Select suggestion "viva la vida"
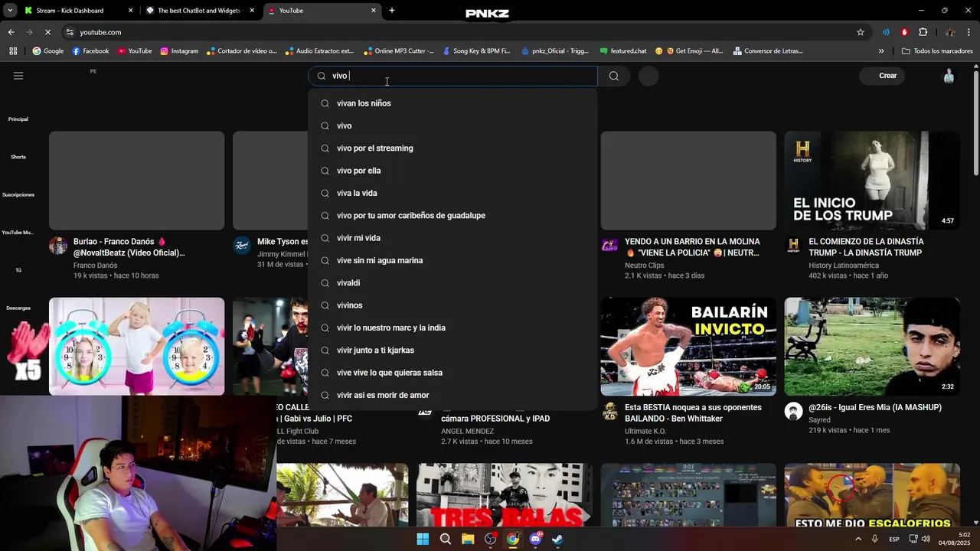The width and height of the screenshot is (980, 551). pos(452,193)
